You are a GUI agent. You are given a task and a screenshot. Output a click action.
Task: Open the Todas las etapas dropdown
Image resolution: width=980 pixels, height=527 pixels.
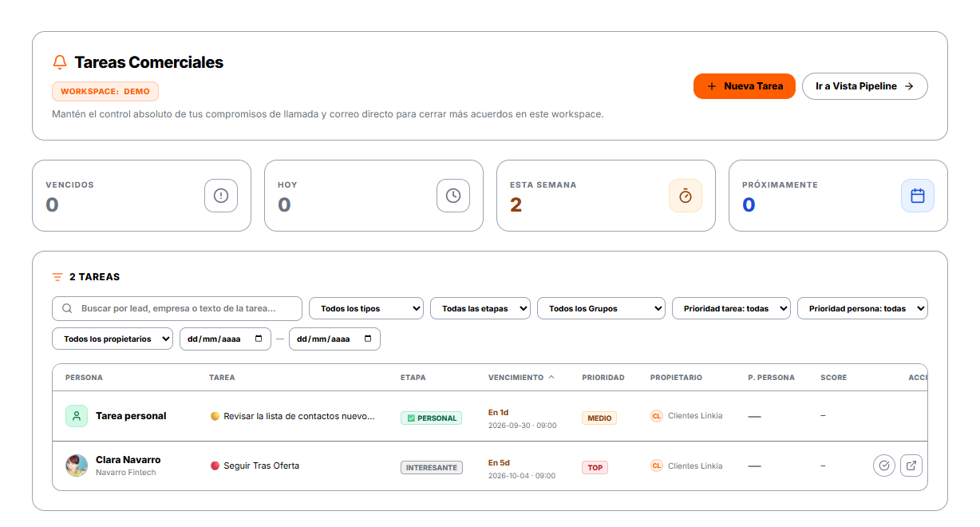pyautogui.click(x=480, y=308)
